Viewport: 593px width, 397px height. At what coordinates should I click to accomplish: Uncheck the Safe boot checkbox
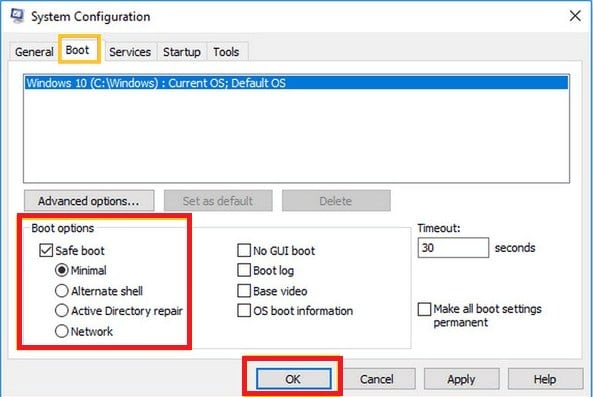[x=46, y=251]
